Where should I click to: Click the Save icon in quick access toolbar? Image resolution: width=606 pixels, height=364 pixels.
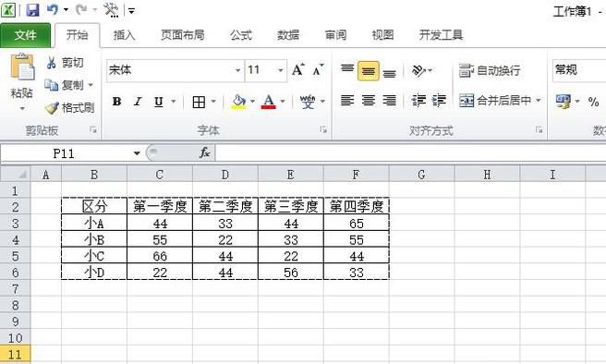tap(32, 10)
